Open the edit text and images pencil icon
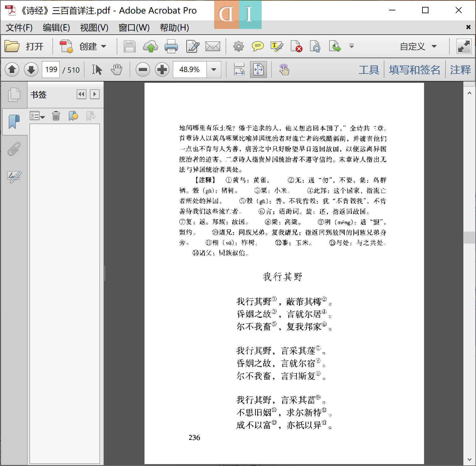Viewport: 476px width, 466px height. (193, 47)
